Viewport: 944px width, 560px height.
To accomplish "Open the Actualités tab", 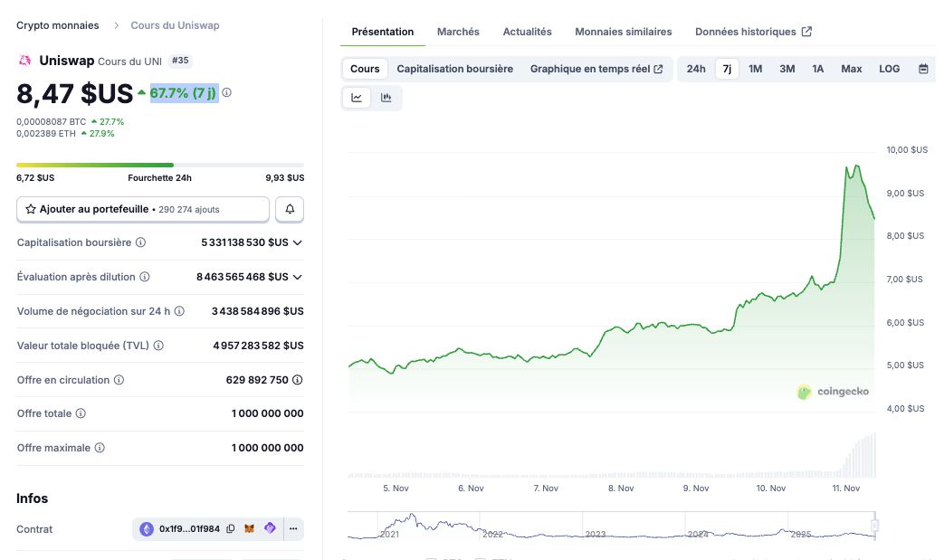I will pyautogui.click(x=527, y=32).
